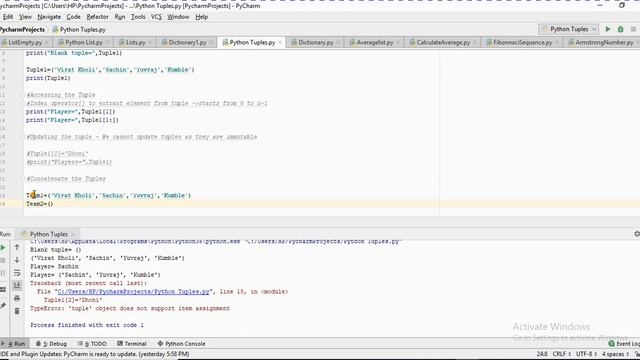Open the VCS menu
This screenshot has width=640, height=360.
(x=156, y=17)
